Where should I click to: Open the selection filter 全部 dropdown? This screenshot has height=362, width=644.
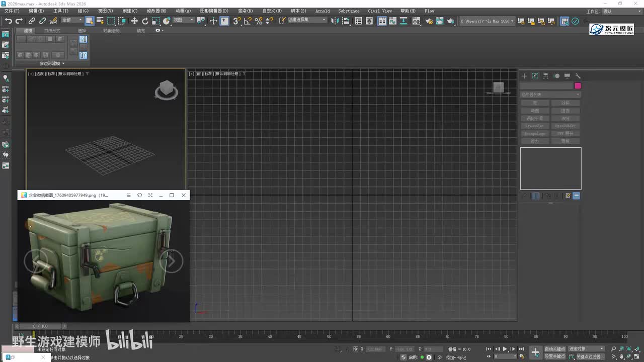pyautogui.click(x=72, y=20)
